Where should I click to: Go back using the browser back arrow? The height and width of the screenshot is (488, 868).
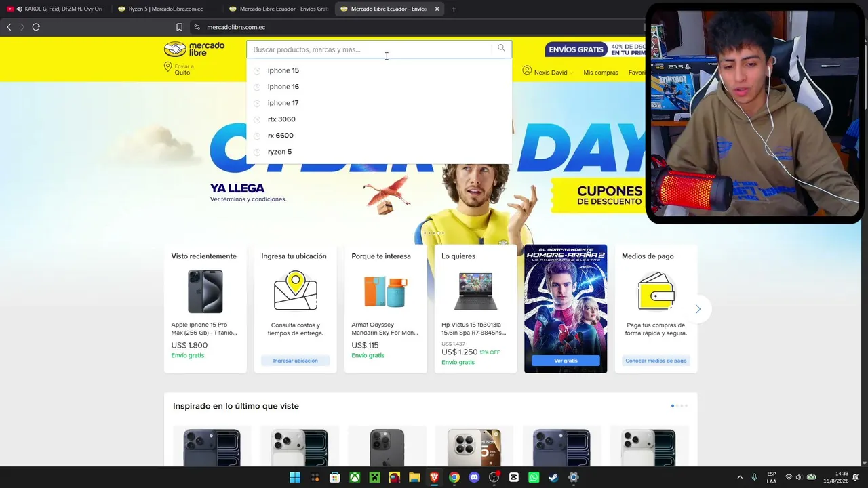tap(9, 27)
